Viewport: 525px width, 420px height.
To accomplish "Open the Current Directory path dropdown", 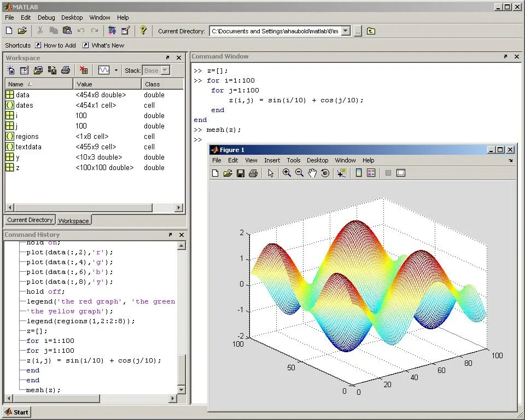I will click(x=346, y=31).
